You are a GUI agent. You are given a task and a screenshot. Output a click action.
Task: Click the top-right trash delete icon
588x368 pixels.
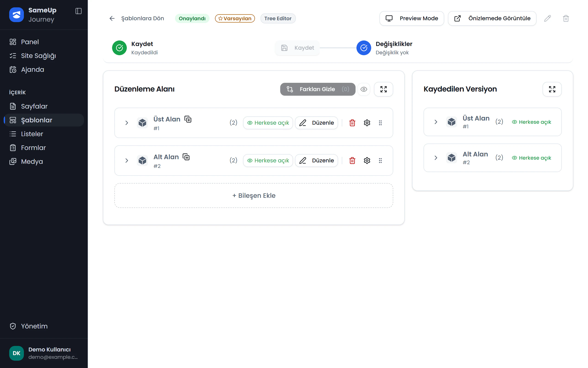click(566, 18)
